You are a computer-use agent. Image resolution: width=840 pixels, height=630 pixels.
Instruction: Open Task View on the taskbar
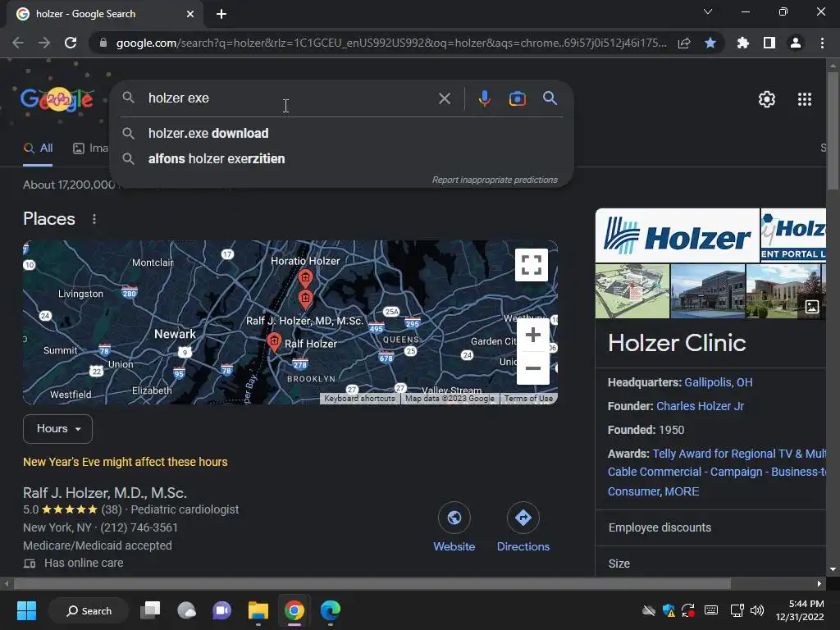tap(150, 610)
